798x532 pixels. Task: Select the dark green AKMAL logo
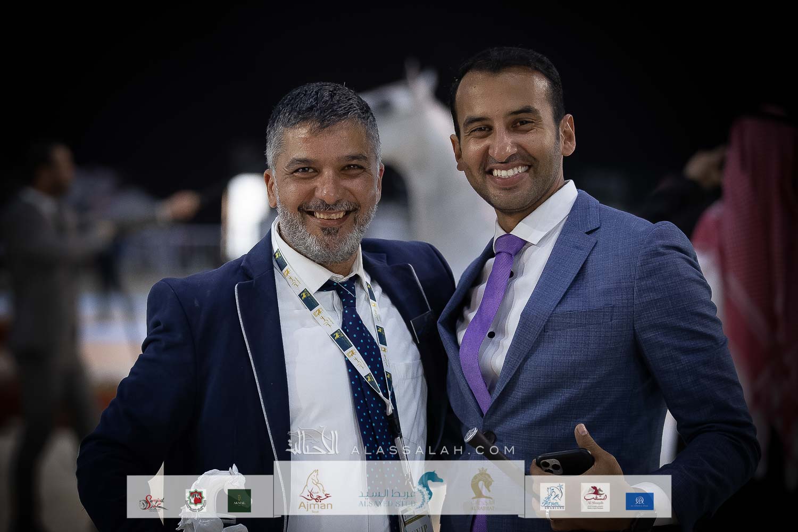click(239, 500)
